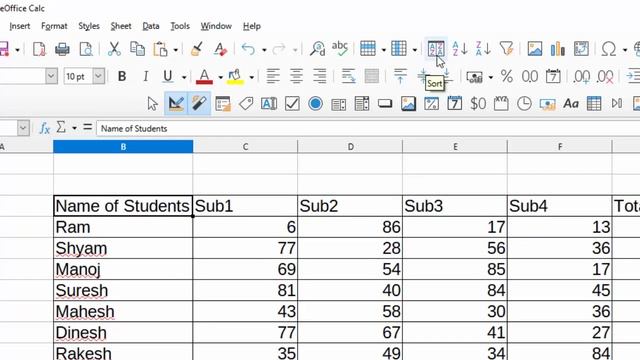This screenshot has width=640, height=360.
Task: Toggle print preview
Action: 86,49
